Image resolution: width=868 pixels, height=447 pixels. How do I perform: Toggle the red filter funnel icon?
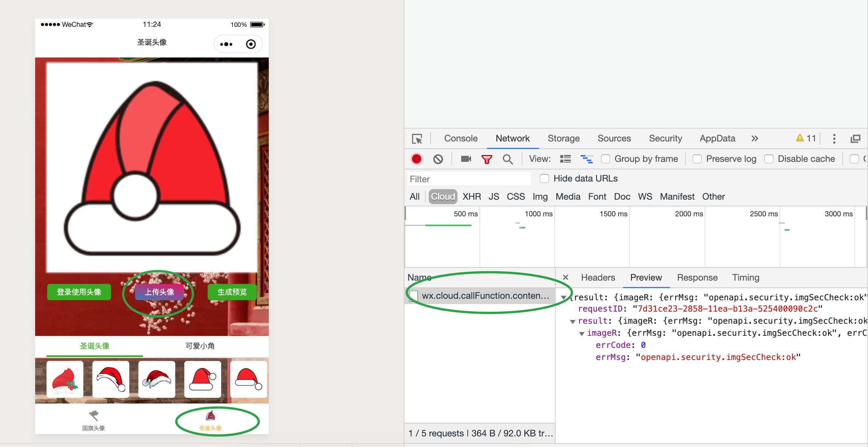[487, 159]
